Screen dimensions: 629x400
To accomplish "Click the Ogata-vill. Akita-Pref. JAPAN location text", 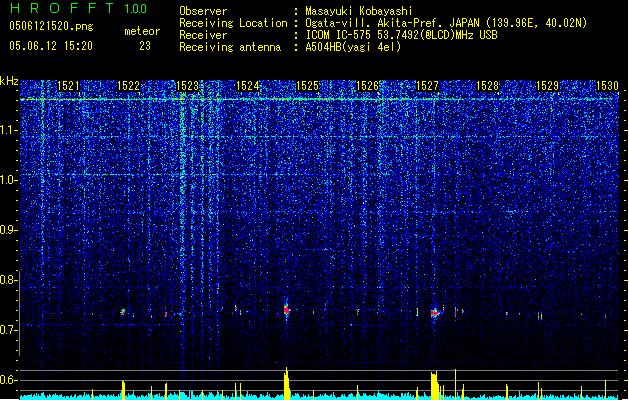I will click(x=446, y=23).
